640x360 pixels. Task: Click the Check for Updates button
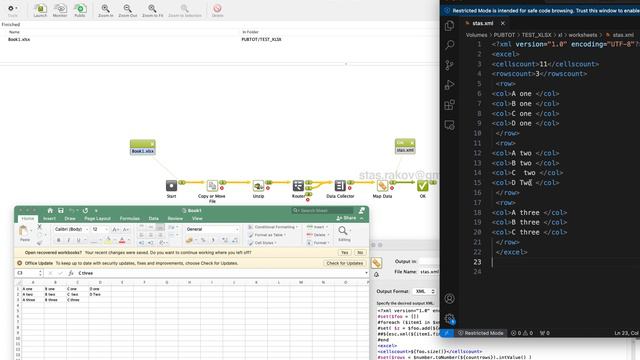[x=344, y=263]
